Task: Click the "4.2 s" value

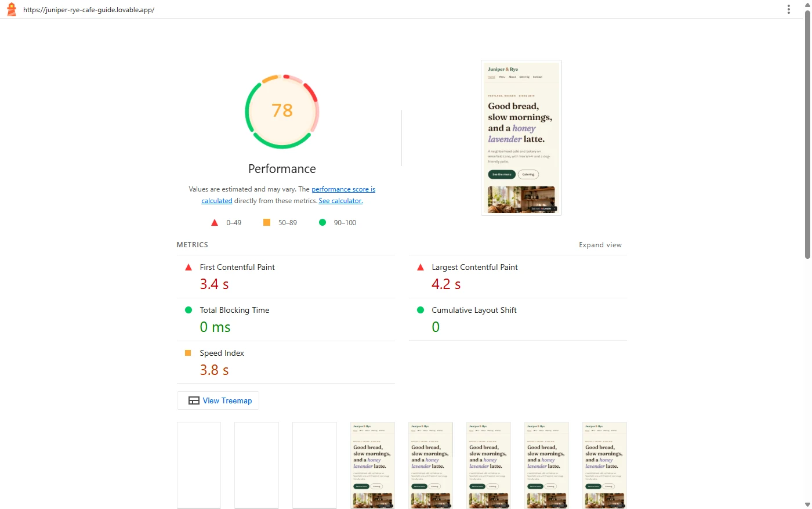Action: [x=446, y=284]
